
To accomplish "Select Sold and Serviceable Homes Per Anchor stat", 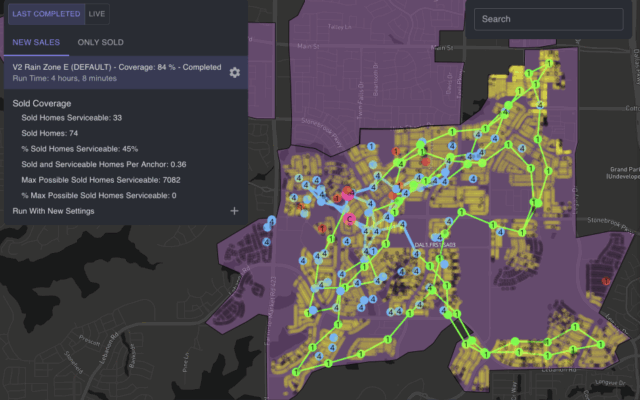I will coord(104,164).
